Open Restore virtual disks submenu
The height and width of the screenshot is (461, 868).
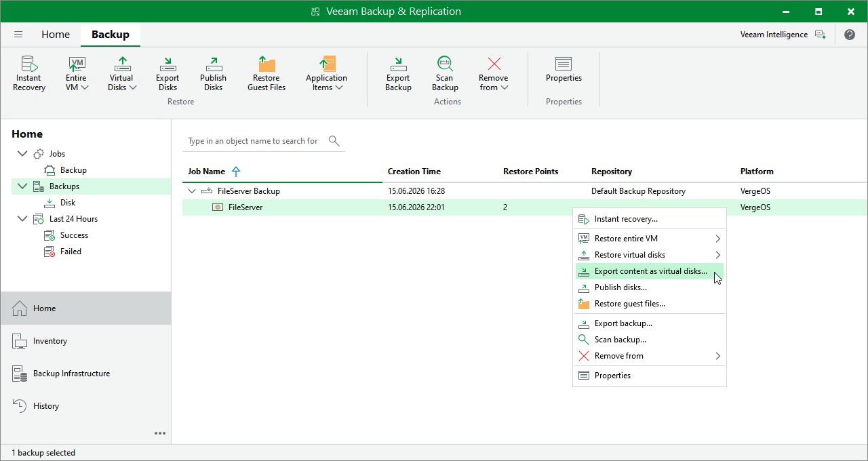point(650,255)
